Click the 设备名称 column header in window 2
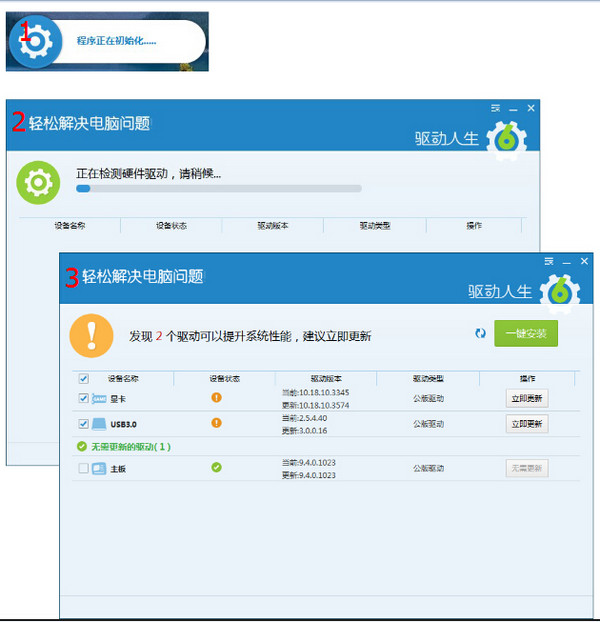 [70, 226]
